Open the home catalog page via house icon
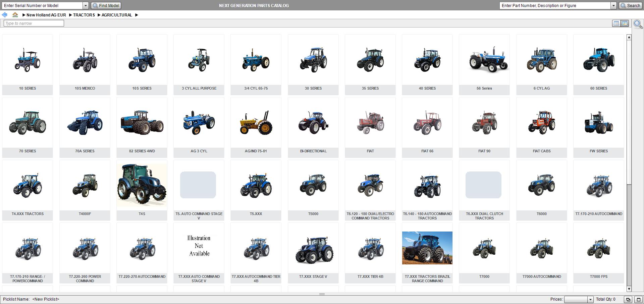 click(14, 15)
